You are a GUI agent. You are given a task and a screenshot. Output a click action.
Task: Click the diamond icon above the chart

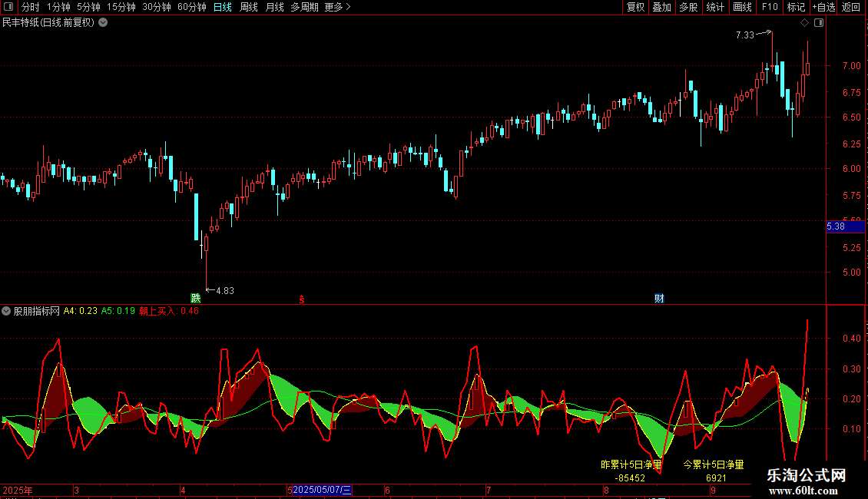point(804,23)
